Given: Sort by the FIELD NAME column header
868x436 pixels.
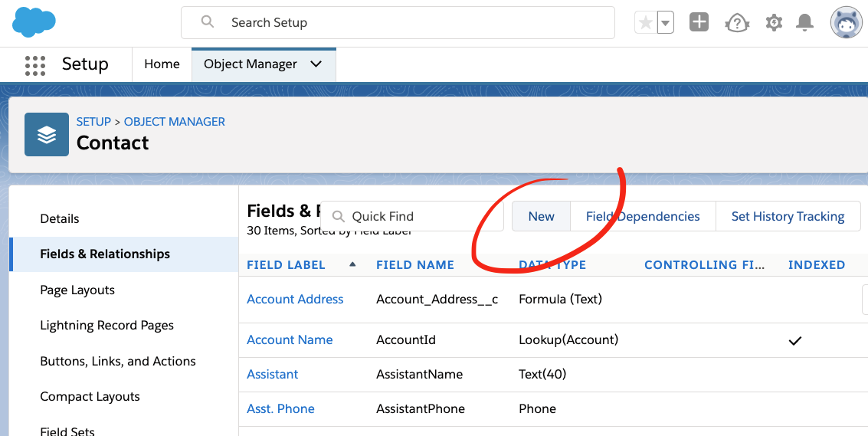Looking at the screenshot, I should point(415,265).
